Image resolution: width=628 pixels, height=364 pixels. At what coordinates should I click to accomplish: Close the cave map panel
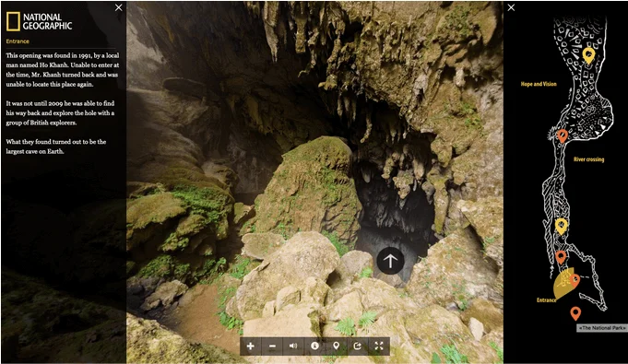click(x=511, y=7)
